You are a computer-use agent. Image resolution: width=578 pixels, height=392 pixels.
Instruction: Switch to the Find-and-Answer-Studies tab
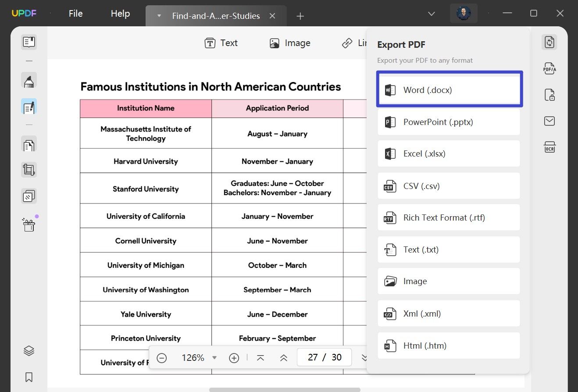216,16
